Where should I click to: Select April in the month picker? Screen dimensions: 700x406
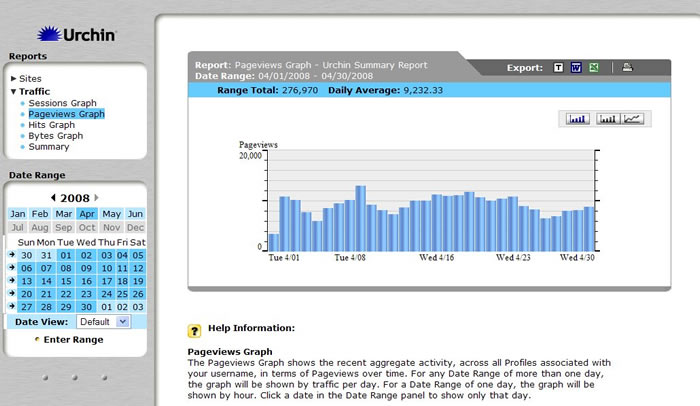coord(87,214)
